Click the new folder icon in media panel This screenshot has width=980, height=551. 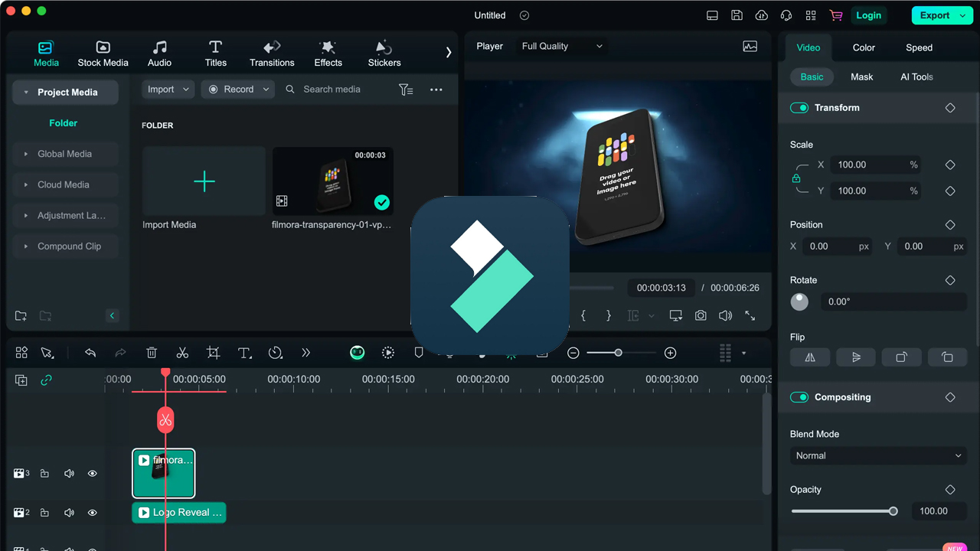tap(21, 316)
